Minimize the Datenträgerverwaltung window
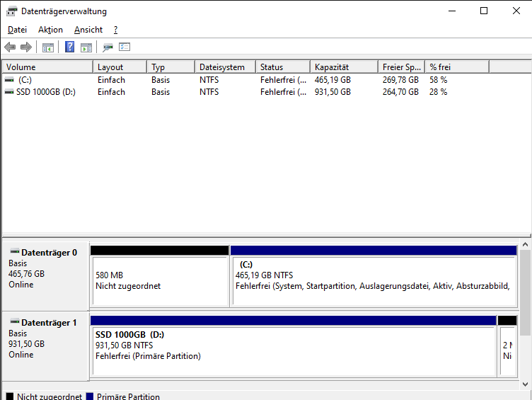The width and height of the screenshot is (532, 400). click(x=452, y=11)
